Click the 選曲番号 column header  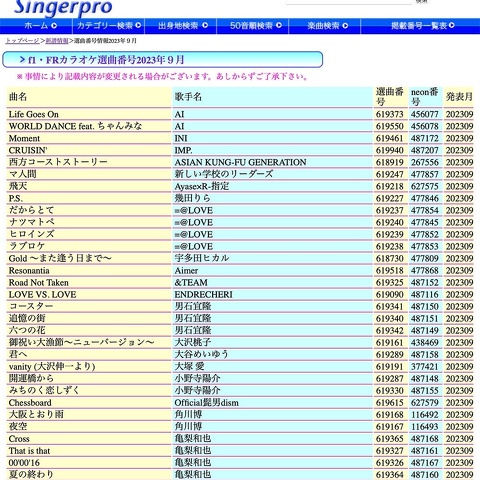(x=390, y=97)
